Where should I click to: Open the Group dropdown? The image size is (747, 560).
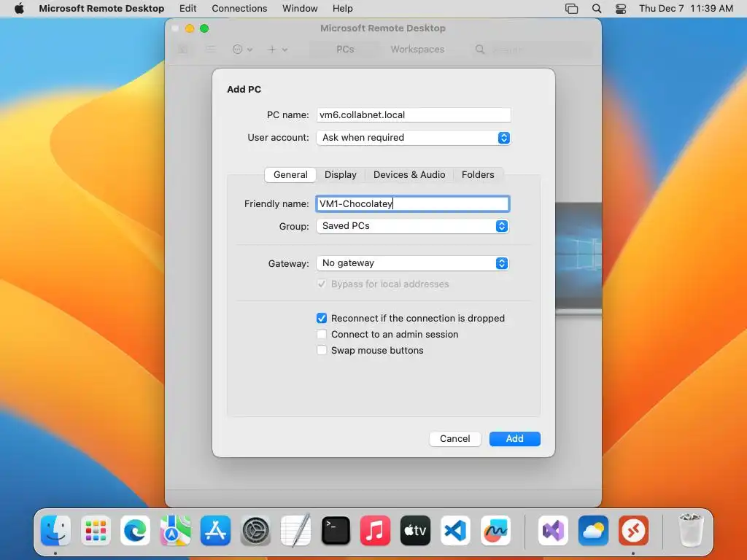coord(413,226)
